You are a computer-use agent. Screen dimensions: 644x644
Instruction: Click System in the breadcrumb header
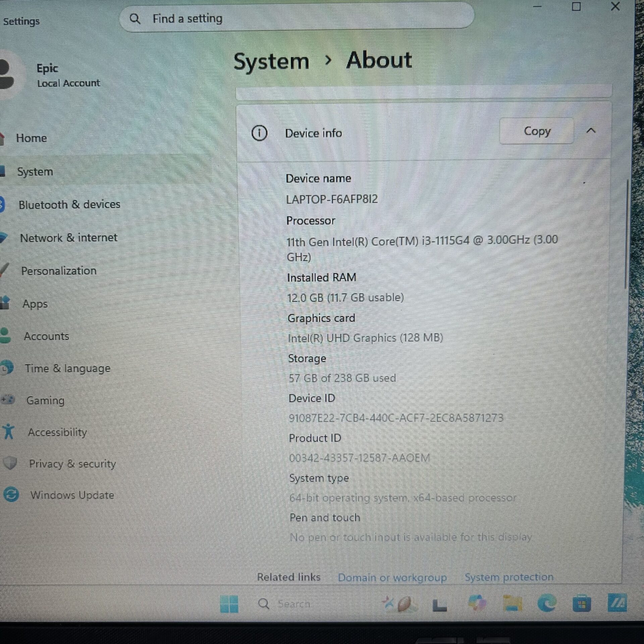[271, 62]
